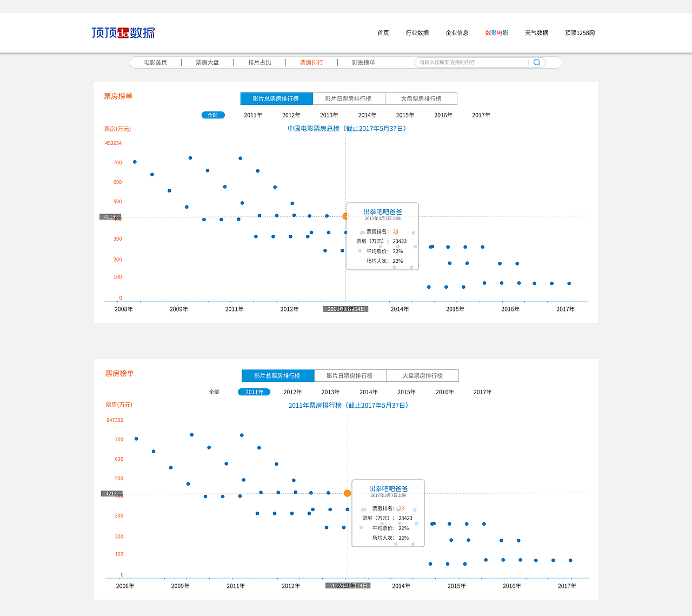Select 2017年 filter in the bottom chart
Viewport: 692px width, 616px height.
click(x=483, y=392)
